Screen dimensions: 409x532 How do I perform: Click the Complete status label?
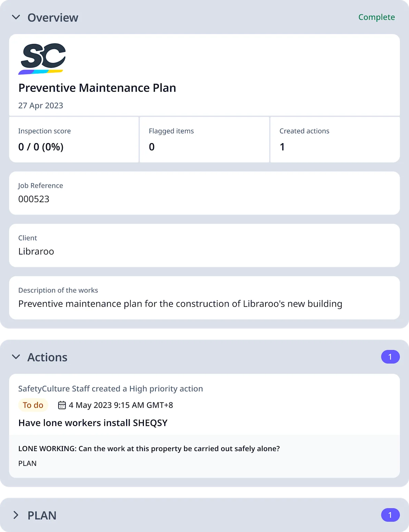[376, 17]
